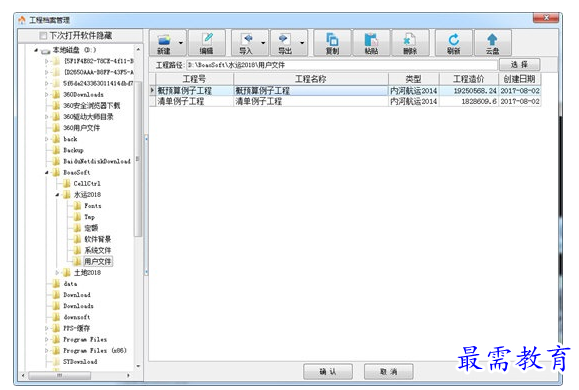Click the 导出 (Export) toolbar icon
Viewport: 579px width, 390px height.
(x=284, y=43)
